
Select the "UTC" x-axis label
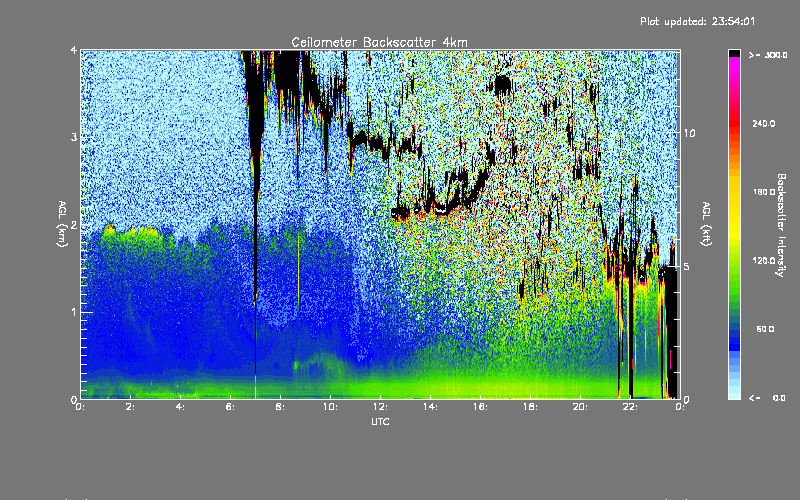point(380,421)
